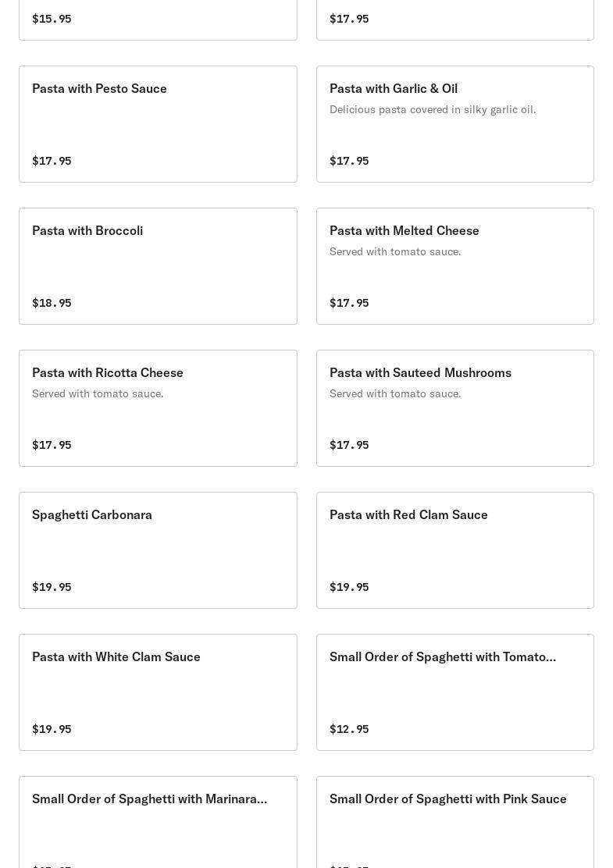This screenshot has height=868, width=613.
Task: Select Pasta with Ricotta Cheese
Action: (x=158, y=408)
